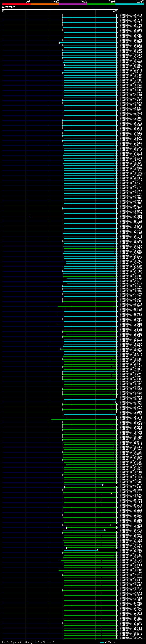Click the Large gaps legend text
Image resolution: width=146 pixels, height=644 pixels.
coord(28,642)
